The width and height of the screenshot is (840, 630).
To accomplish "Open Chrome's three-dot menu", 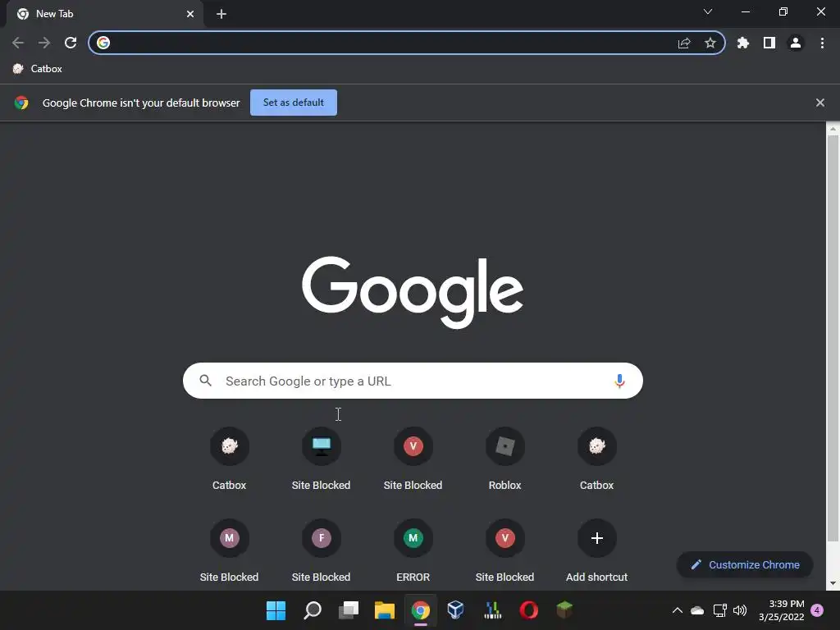I will tap(822, 43).
